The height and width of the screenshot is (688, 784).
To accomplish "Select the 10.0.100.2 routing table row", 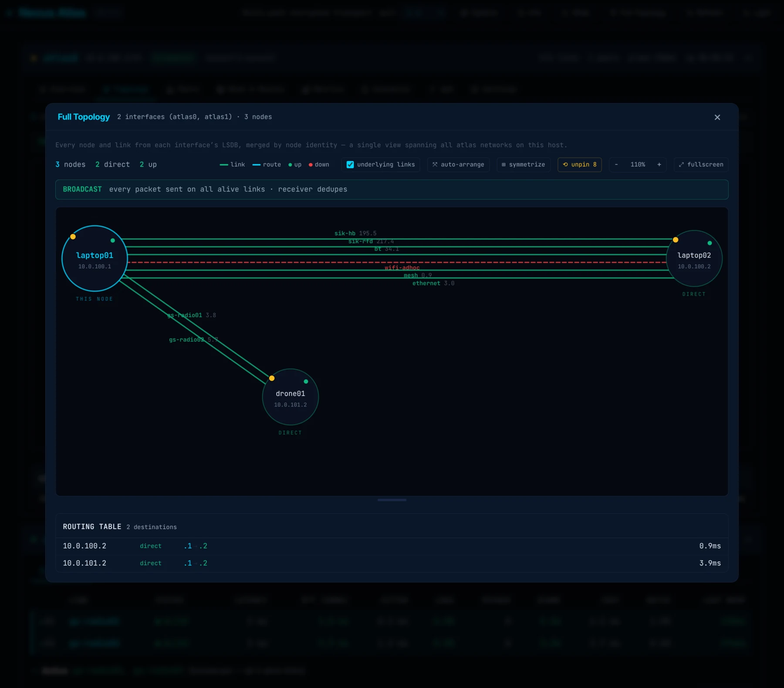I will [392, 546].
